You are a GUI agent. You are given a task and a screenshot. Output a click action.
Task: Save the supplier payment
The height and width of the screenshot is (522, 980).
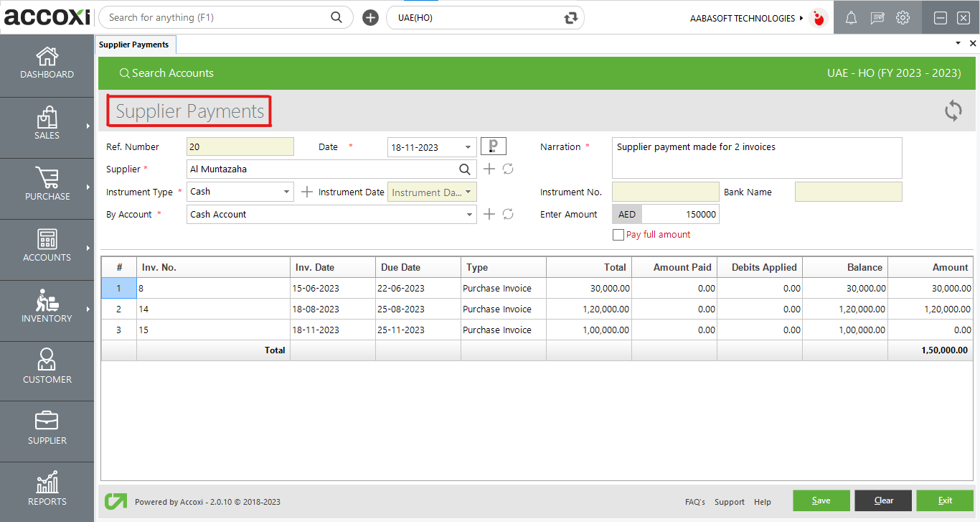point(821,500)
